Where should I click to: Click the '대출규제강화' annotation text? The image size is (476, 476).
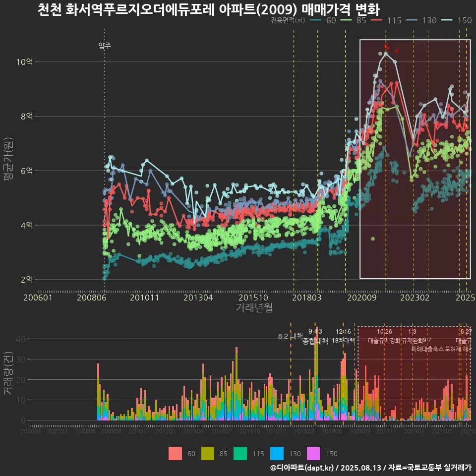[x=384, y=341]
